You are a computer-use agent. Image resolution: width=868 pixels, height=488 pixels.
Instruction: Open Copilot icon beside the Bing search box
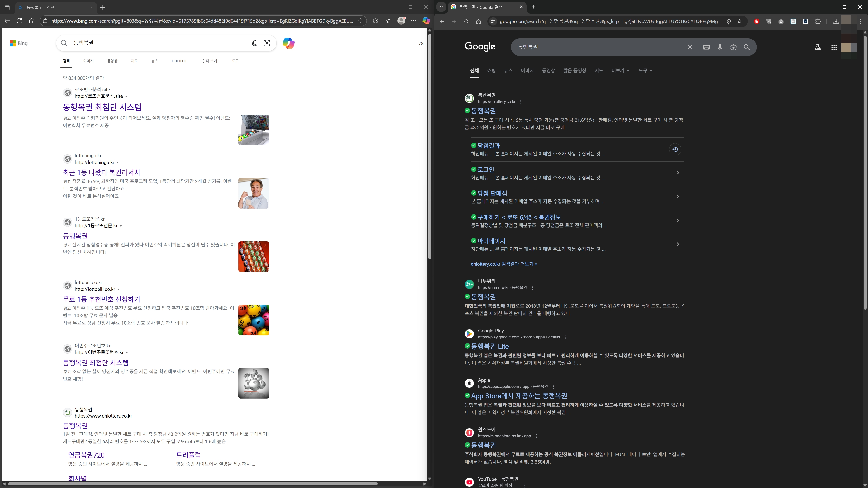coord(288,43)
